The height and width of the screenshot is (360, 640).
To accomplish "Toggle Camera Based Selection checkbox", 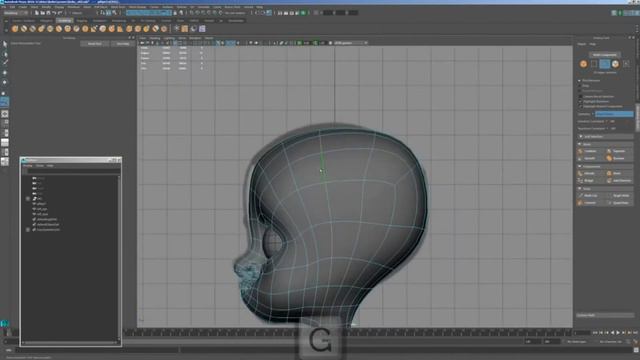I will tap(580, 96).
